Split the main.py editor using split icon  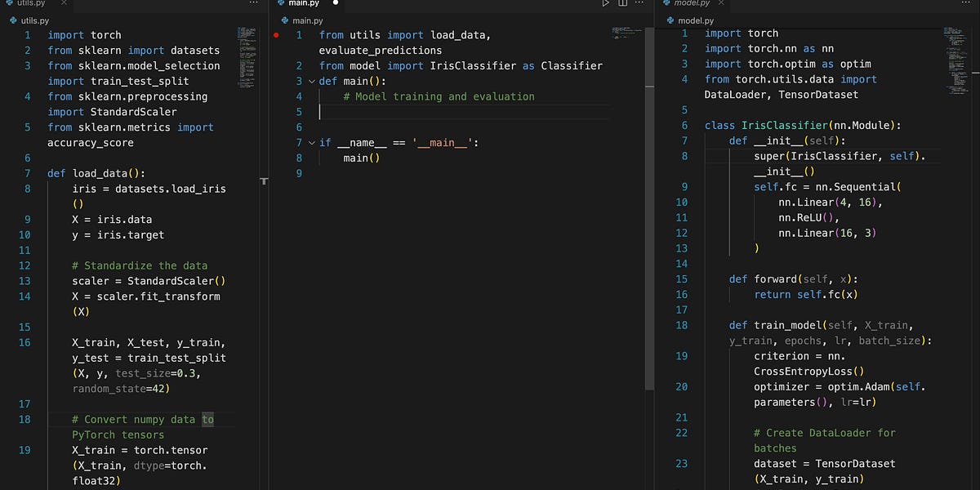pos(622,4)
